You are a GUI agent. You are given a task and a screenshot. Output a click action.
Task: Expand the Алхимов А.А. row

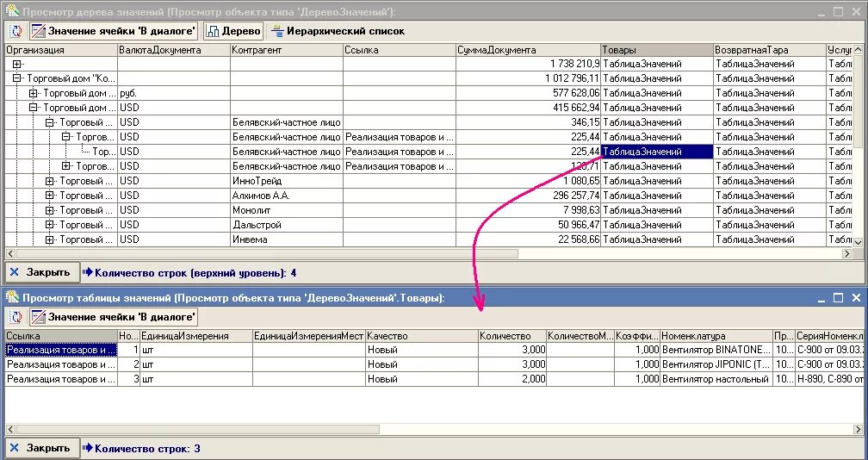coord(50,196)
